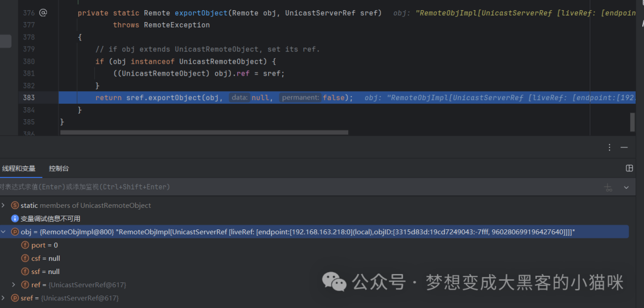Click the info icon for debug information

click(x=15, y=218)
